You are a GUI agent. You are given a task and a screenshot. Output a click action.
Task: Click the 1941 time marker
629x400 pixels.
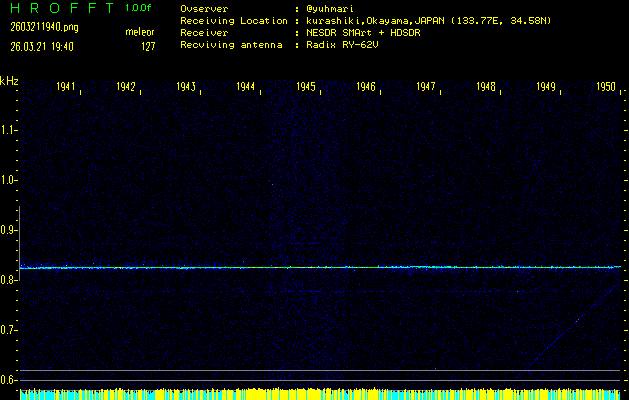pyautogui.click(x=66, y=87)
